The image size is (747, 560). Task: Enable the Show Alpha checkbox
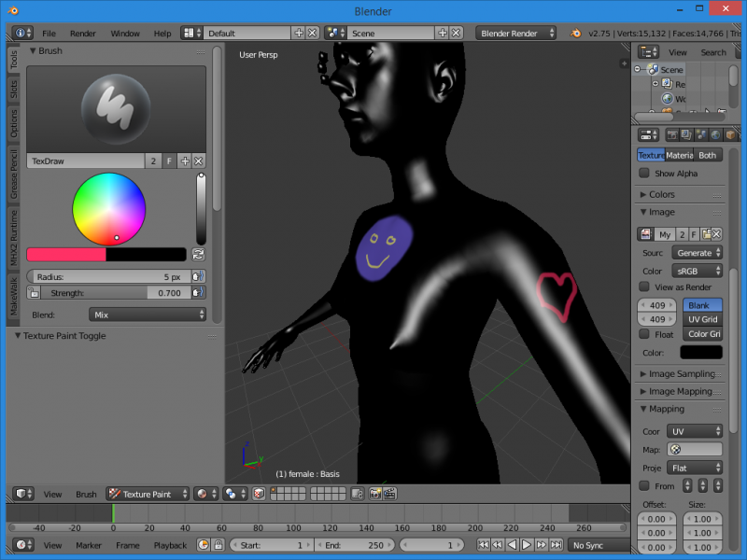(644, 173)
